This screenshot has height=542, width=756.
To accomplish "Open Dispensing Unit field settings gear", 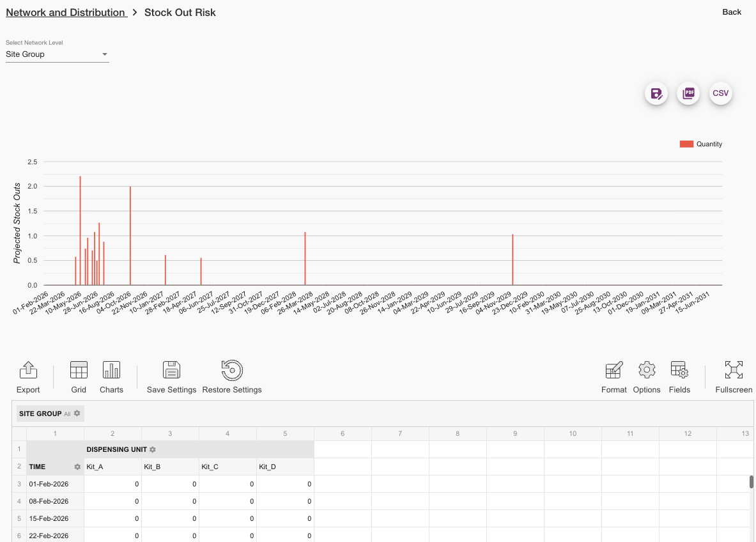I will click(153, 450).
